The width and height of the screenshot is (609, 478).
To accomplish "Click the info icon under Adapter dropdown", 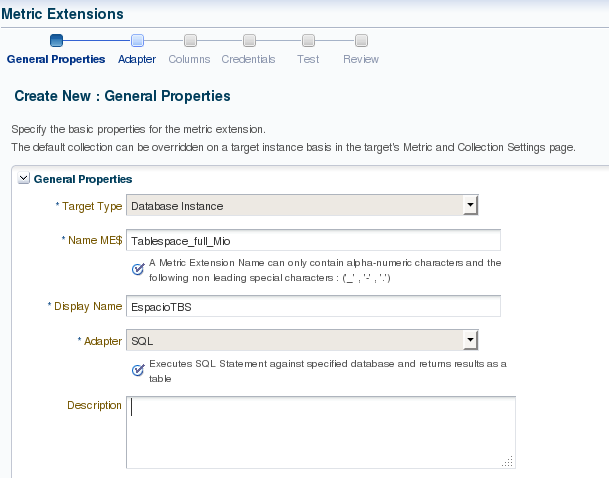I will 138,371.
